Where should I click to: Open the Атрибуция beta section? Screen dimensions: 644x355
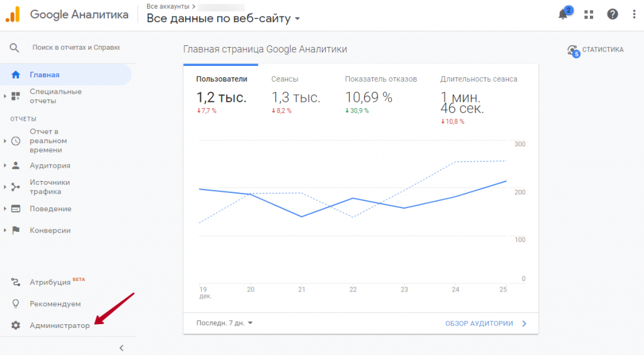click(50, 282)
